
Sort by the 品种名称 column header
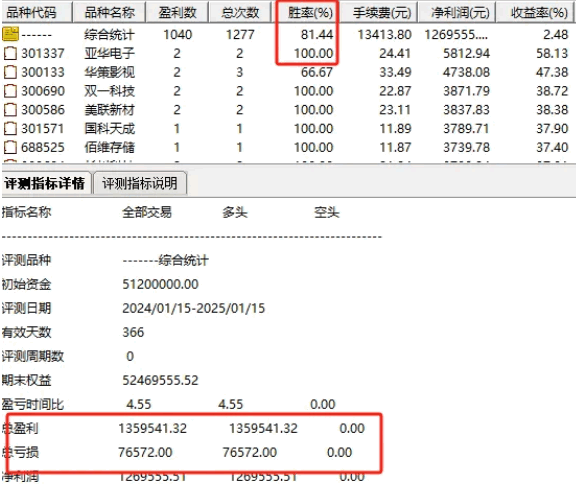click(109, 12)
